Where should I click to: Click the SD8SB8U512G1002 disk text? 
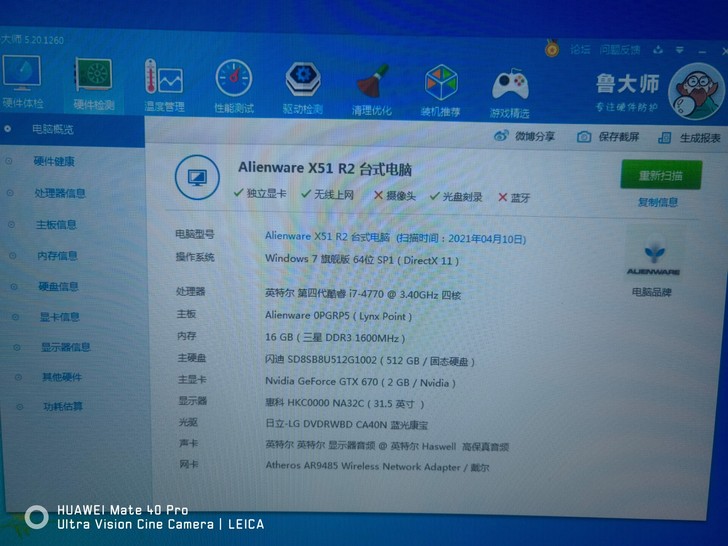[370, 360]
